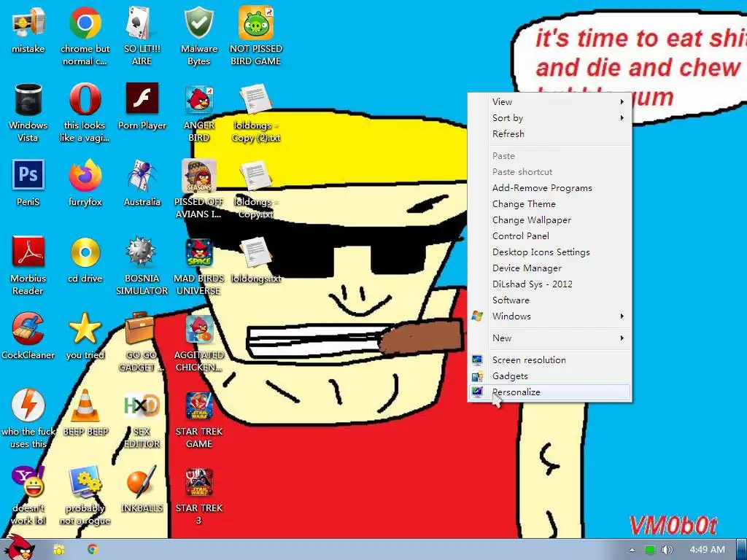Open Device Manager from context menu
747x560 pixels.
[550, 268]
